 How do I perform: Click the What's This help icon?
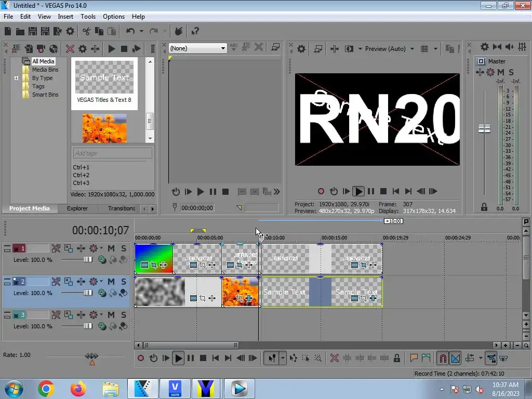point(195,32)
